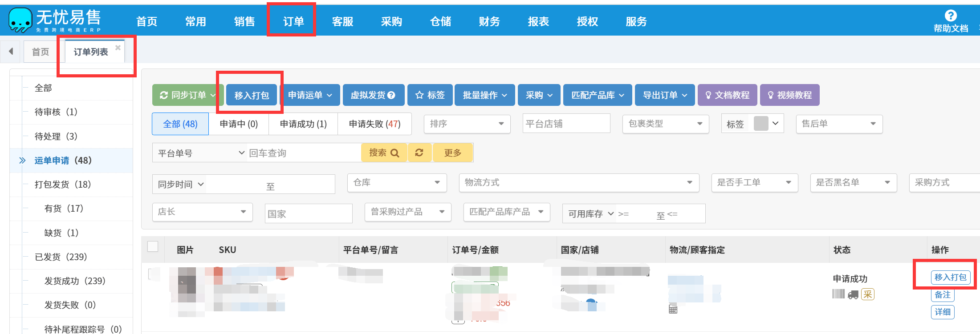Open the 同步订单 dropdown arrow
Image resolution: width=980 pixels, height=334 pixels.
[213, 95]
